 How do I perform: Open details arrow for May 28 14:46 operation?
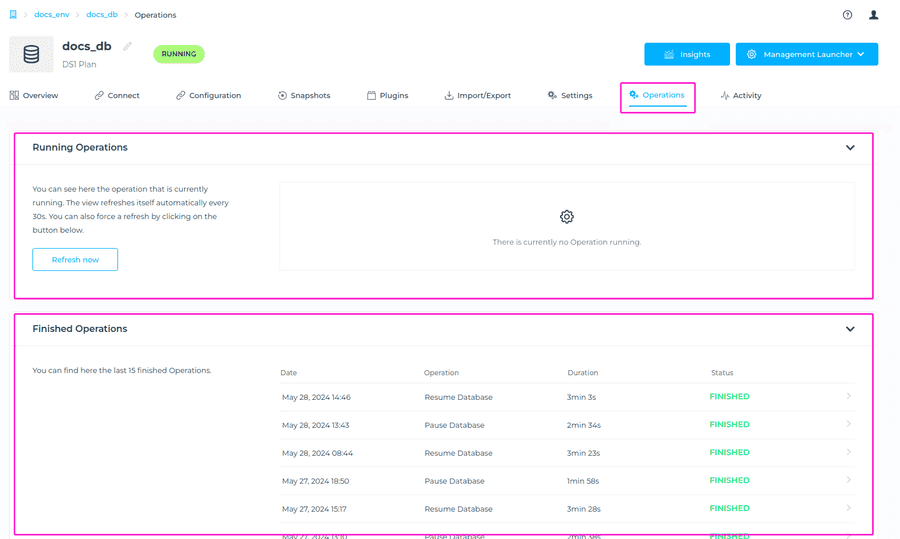[849, 397]
